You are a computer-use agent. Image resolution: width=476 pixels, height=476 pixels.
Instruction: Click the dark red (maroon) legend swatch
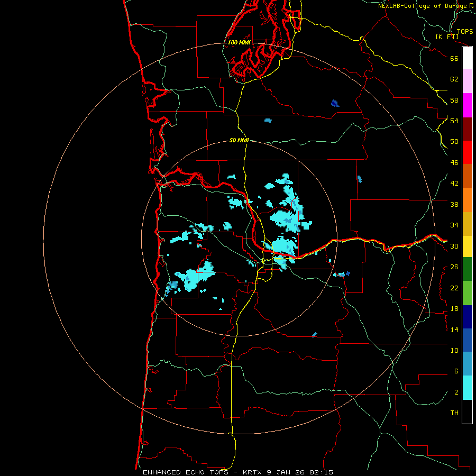click(467, 129)
